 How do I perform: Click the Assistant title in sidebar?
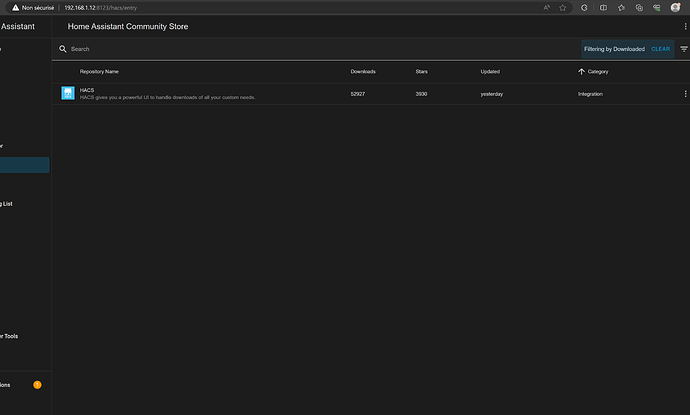tap(18, 26)
